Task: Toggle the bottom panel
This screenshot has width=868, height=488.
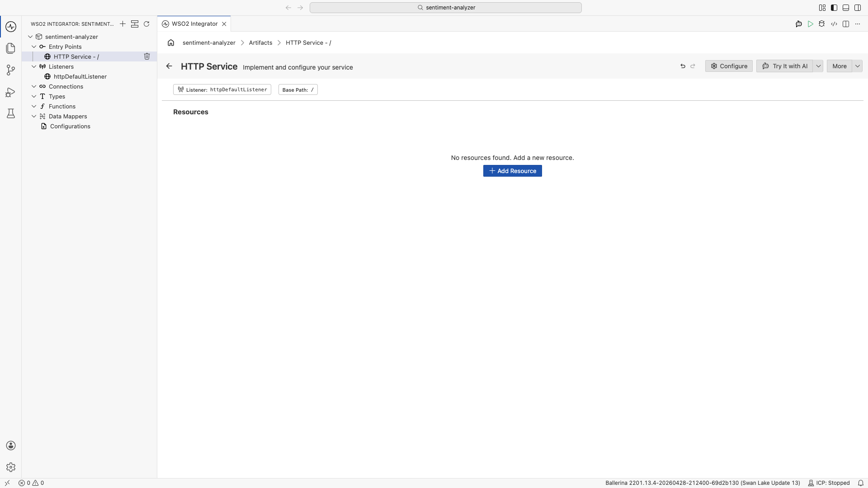Action: click(x=846, y=8)
